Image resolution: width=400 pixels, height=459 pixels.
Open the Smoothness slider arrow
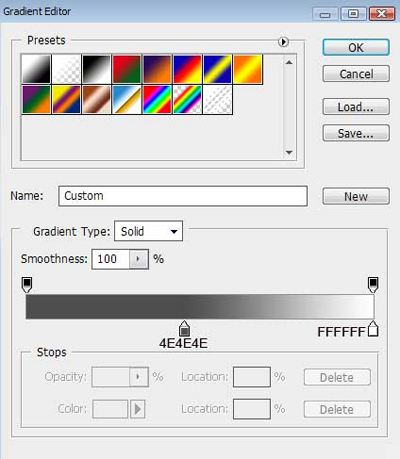(138, 259)
